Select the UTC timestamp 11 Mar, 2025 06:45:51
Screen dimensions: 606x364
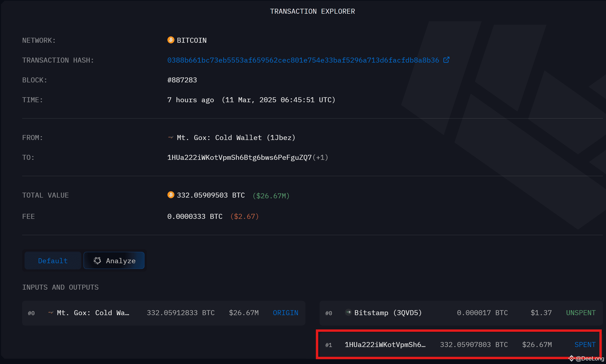point(278,100)
